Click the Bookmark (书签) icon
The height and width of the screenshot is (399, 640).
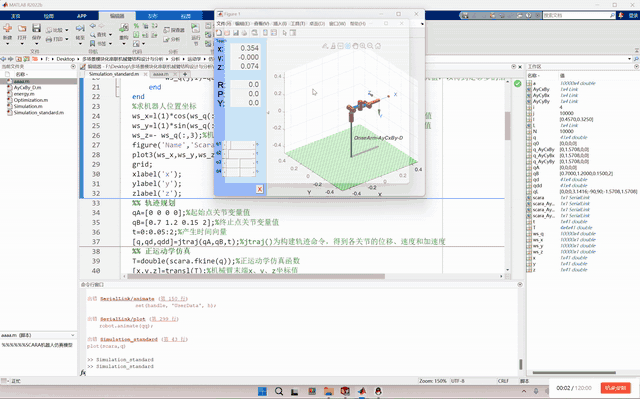[x=93, y=43]
